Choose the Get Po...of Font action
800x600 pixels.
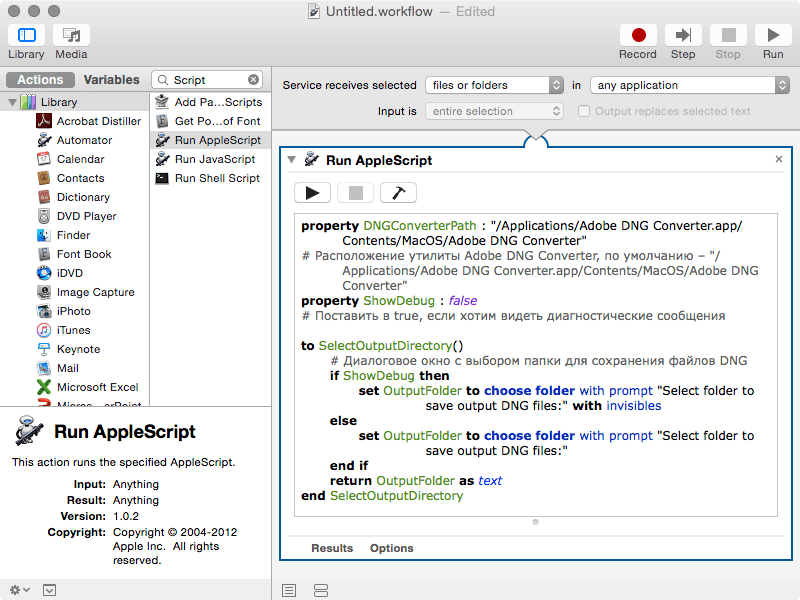click(210, 121)
